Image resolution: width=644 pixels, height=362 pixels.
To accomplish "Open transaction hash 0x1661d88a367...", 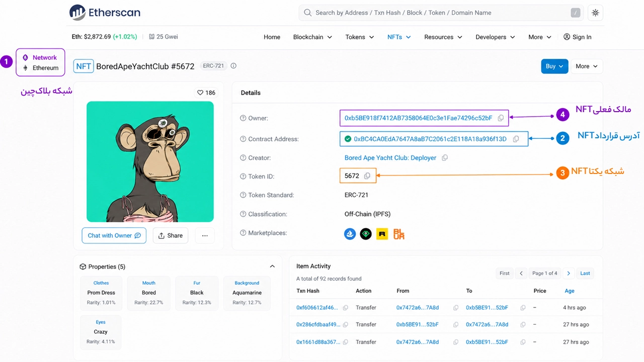I will coord(317,342).
